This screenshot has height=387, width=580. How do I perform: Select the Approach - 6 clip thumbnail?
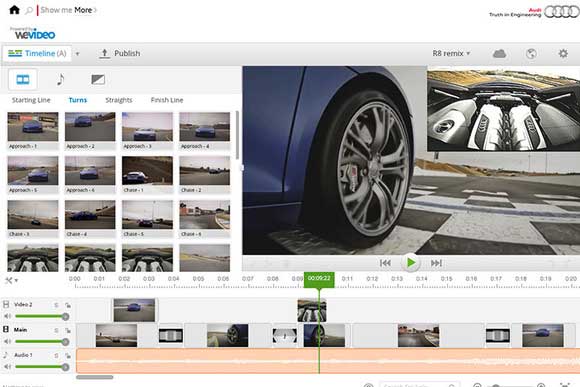[x=90, y=170]
